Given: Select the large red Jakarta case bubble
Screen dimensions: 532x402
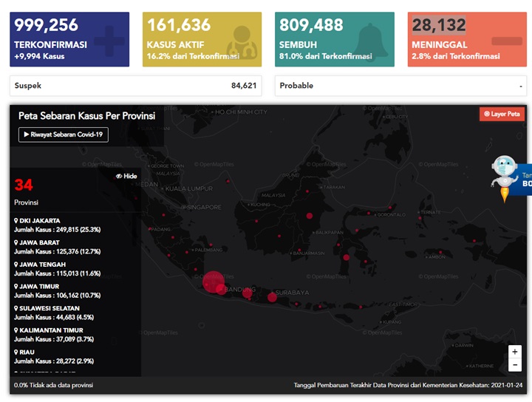Looking at the screenshot, I should [214, 282].
